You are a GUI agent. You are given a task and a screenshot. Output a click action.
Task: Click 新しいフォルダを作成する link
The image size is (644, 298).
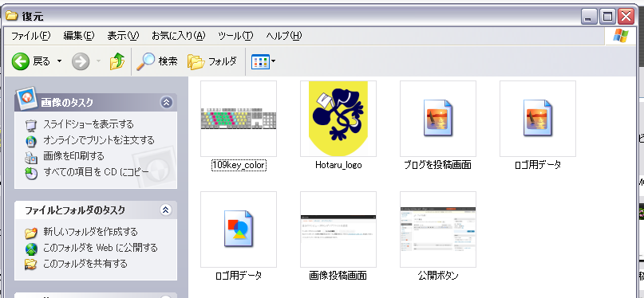91,232
